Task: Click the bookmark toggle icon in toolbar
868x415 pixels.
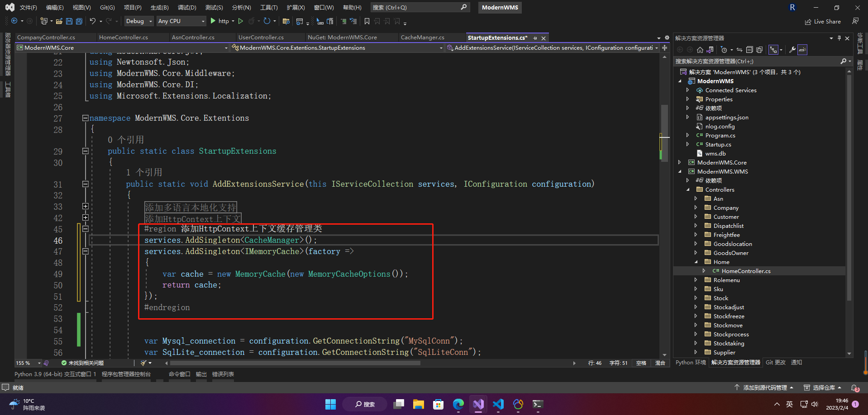Action: tap(367, 21)
